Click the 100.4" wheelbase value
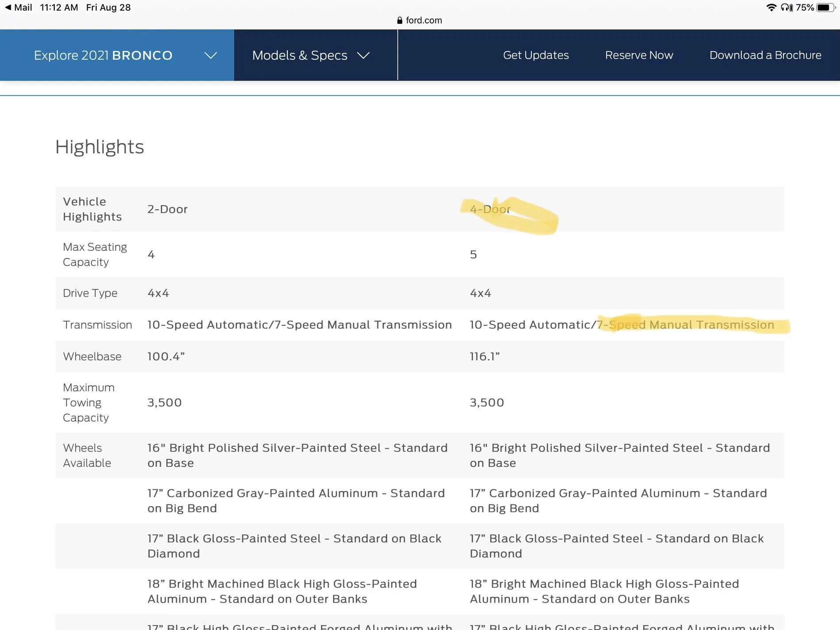Screen dimensions: 840x630 click(x=166, y=357)
